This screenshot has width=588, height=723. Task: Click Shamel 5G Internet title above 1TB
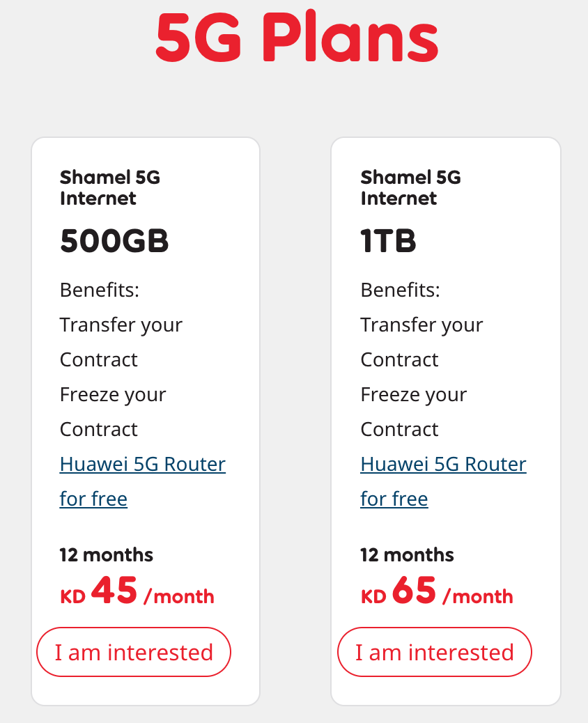(410, 187)
